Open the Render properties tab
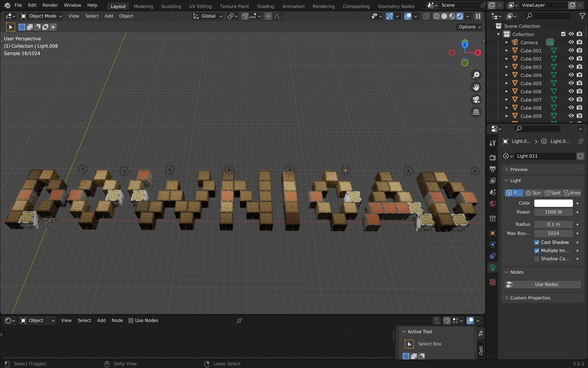 click(492, 157)
